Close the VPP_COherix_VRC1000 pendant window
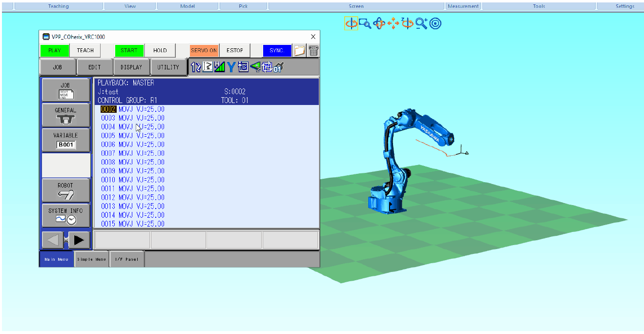 click(313, 37)
